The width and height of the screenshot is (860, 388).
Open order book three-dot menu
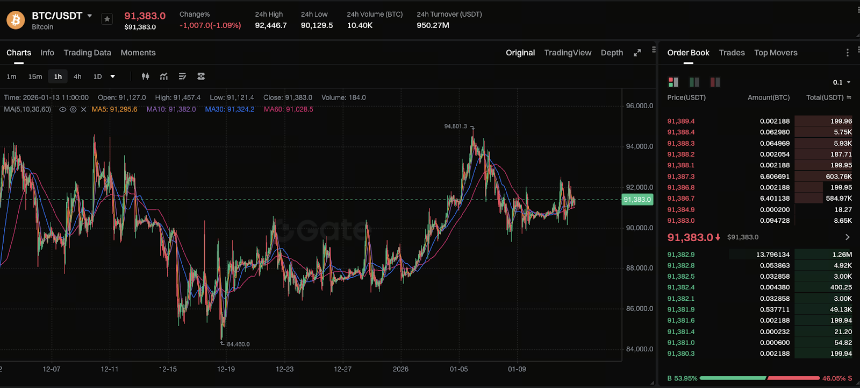point(848,53)
